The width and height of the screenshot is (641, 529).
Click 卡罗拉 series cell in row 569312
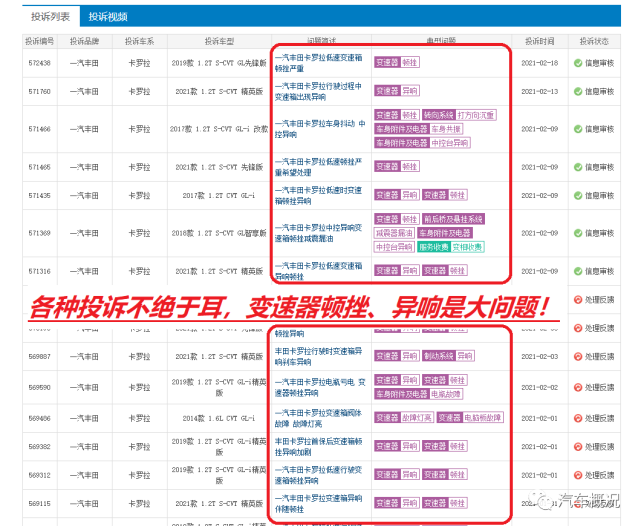[139, 475]
